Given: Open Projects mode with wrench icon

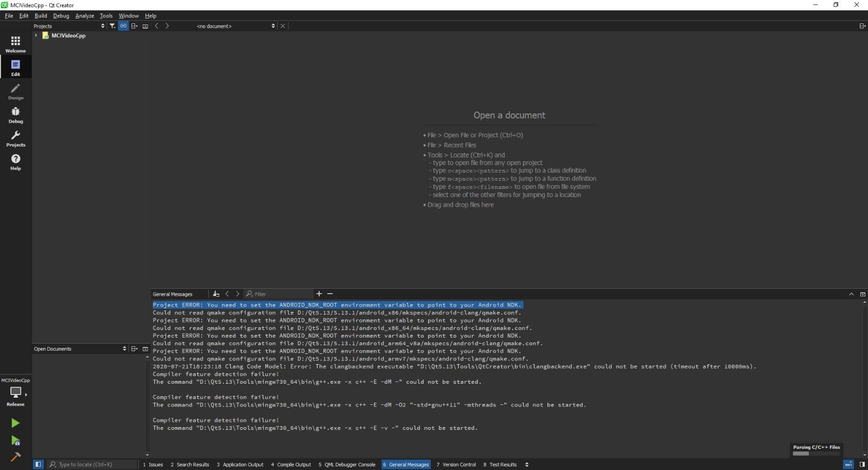Looking at the screenshot, I should tap(16, 138).
